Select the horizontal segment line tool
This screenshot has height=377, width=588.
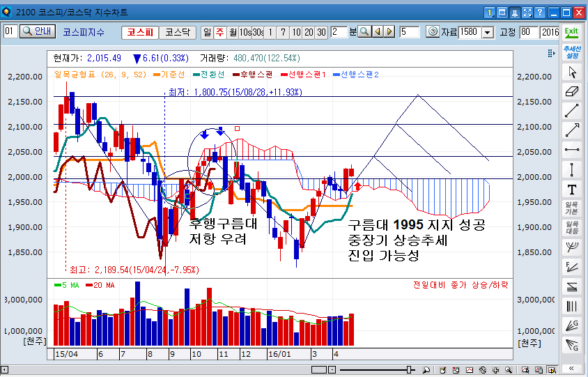click(572, 149)
